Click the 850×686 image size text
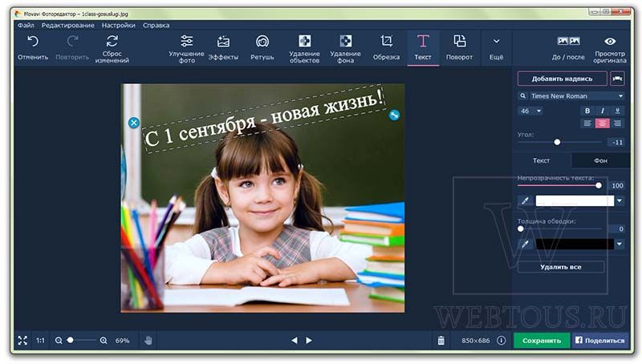Viewport: 642px width, 364px height. point(475,340)
